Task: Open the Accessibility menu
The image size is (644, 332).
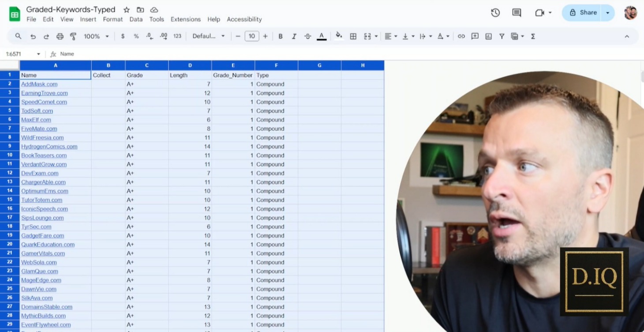Action: (x=244, y=19)
